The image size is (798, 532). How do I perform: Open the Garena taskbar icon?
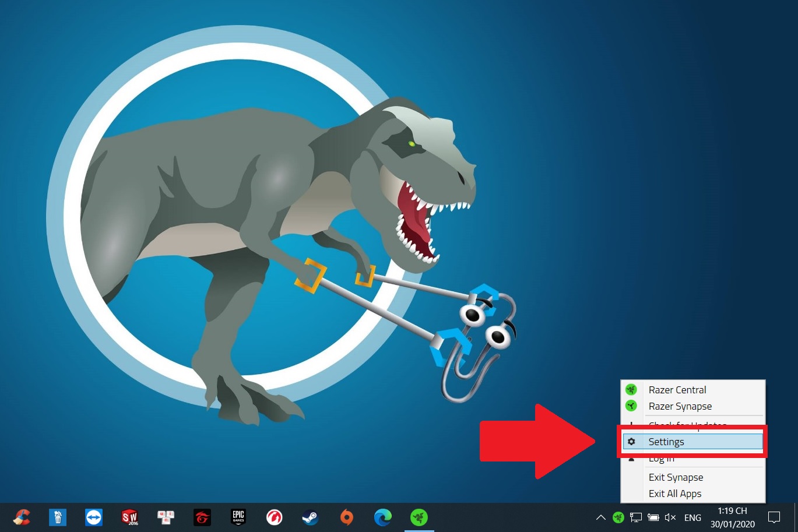click(x=202, y=517)
